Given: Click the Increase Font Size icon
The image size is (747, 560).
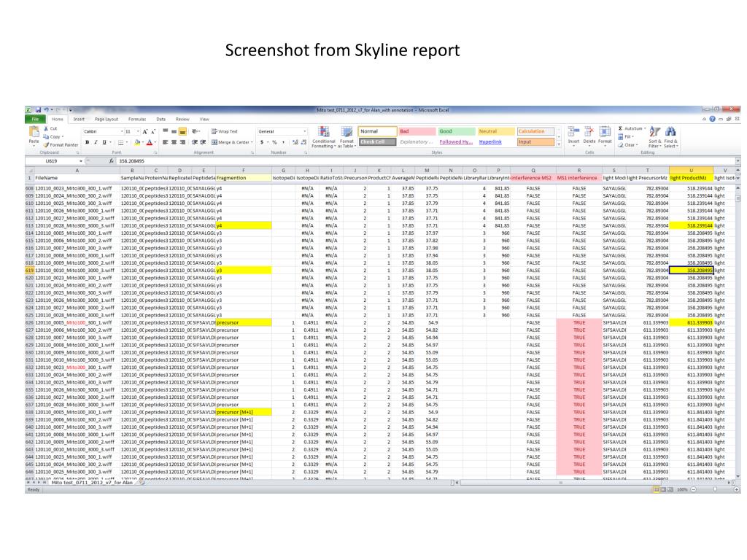Looking at the screenshot, I should point(145,131).
